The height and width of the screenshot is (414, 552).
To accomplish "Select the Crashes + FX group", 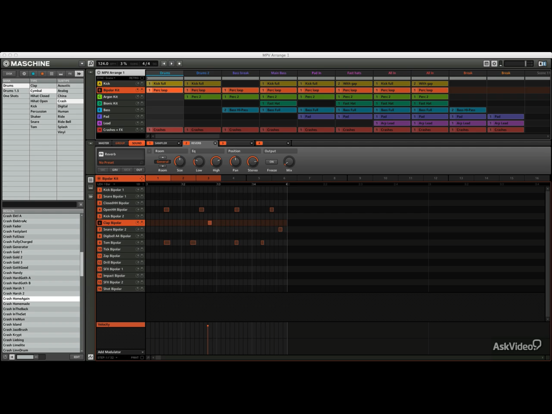I will tap(120, 130).
